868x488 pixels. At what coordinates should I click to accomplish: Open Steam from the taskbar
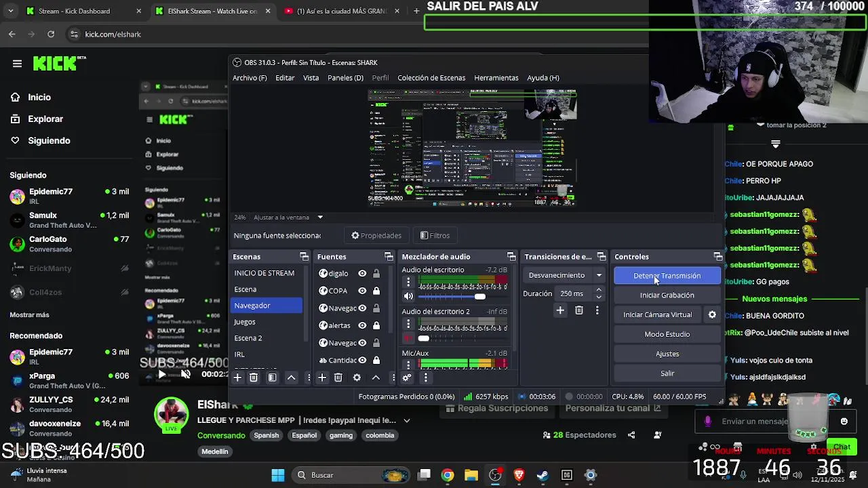point(542,475)
